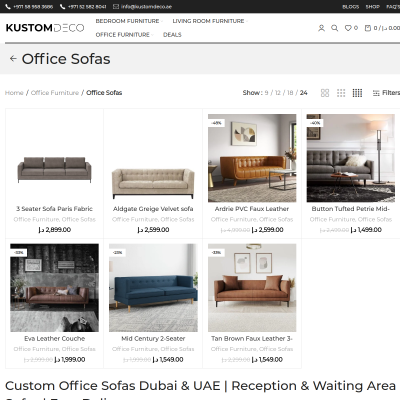
Task: Click phone number +971 52 582 8041
Action: pyautogui.click(x=87, y=7)
